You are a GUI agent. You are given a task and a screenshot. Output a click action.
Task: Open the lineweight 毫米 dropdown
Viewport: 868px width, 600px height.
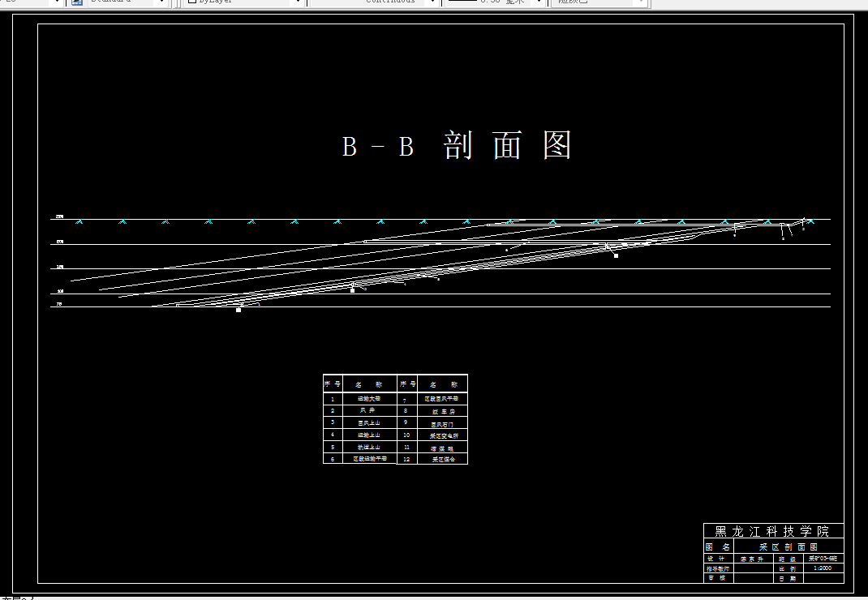coord(496,2)
